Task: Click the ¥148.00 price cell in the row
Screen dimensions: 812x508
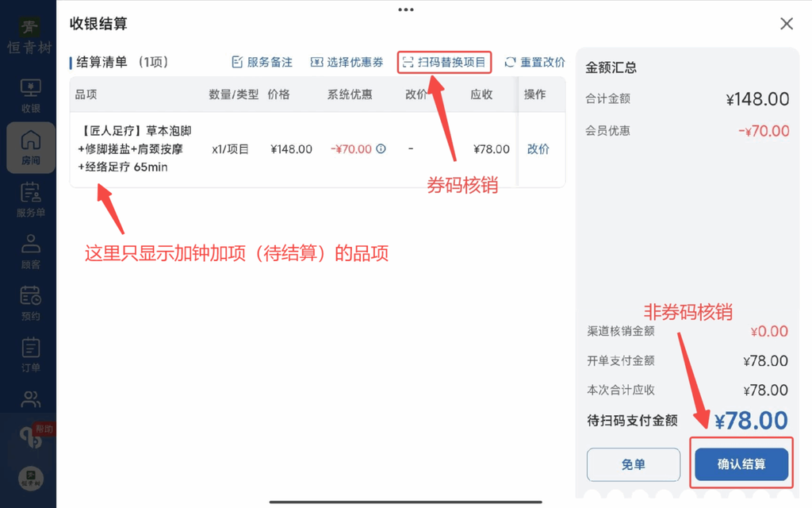Action: (x=292, y=149)
